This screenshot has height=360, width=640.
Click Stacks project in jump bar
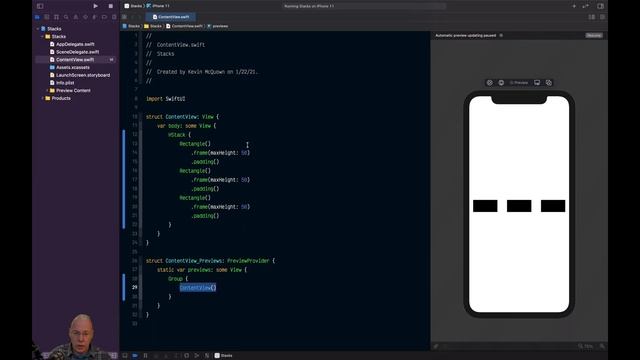pyautogui.click(x=131, y=26)
